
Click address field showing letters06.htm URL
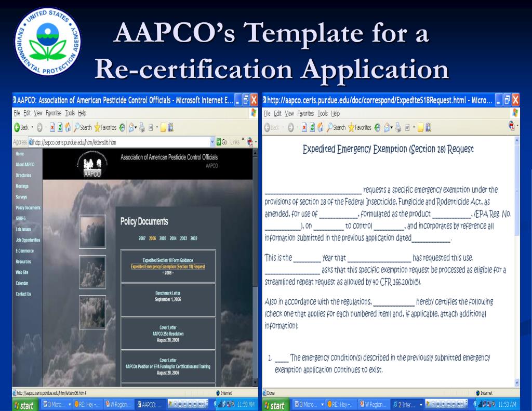click(x=119, y=142)
